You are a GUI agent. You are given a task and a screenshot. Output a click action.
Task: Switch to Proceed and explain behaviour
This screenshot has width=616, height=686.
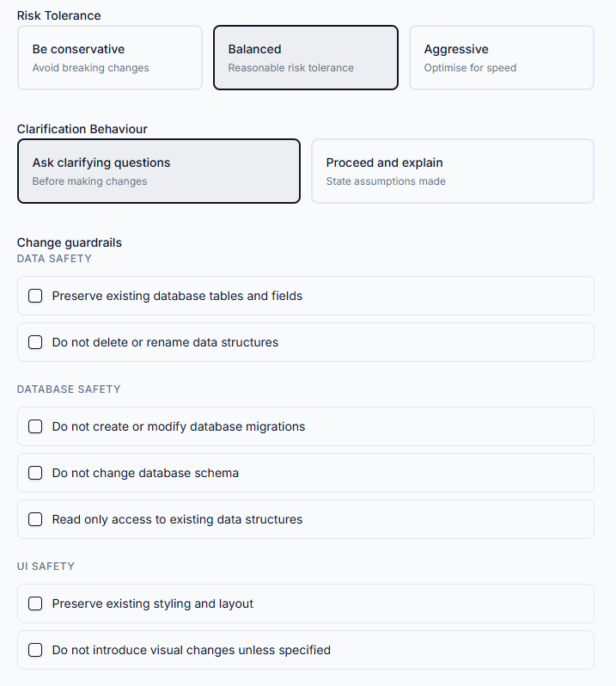click(452, 171)
